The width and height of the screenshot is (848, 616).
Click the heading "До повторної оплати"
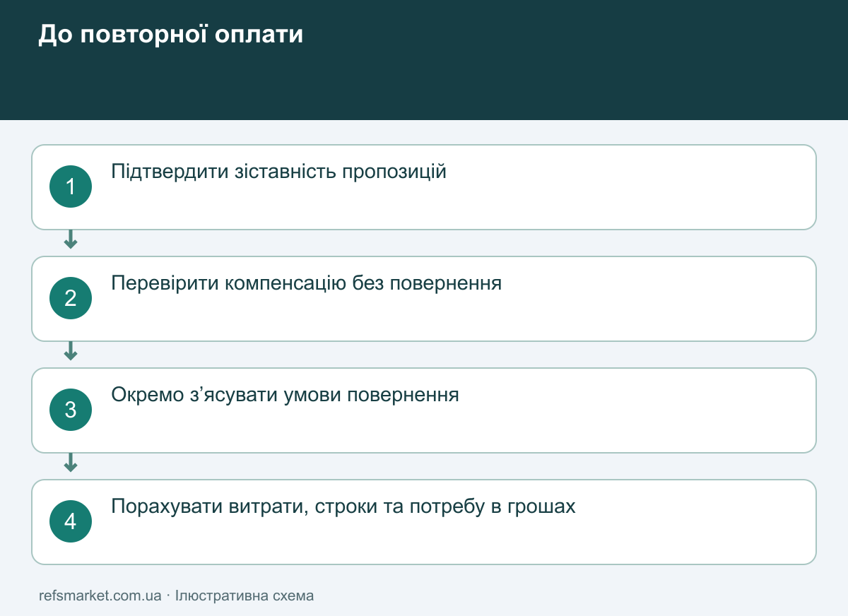(170, 35)
